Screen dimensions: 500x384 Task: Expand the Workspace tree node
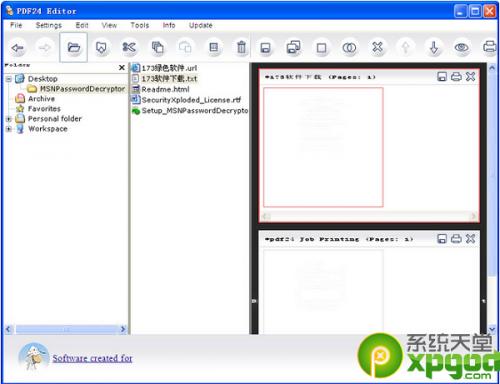(x=9, y=129)
